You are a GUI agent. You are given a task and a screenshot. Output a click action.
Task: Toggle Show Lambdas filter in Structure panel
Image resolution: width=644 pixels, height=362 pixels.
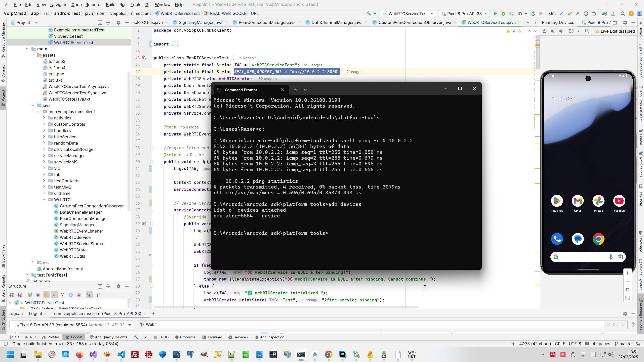point(79,295)
